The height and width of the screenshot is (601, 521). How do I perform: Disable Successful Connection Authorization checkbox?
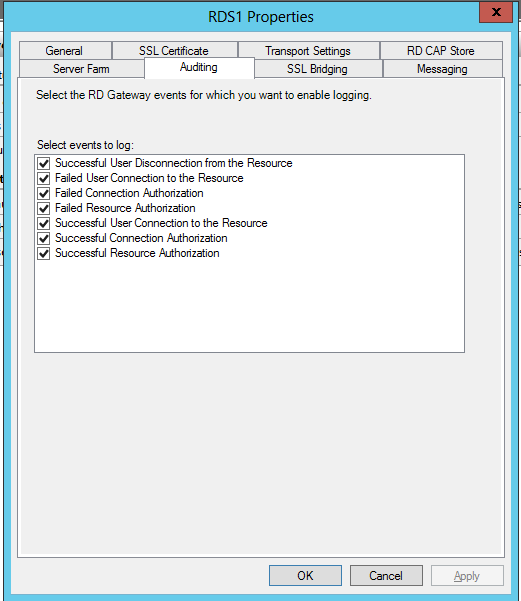coord(44,238)
